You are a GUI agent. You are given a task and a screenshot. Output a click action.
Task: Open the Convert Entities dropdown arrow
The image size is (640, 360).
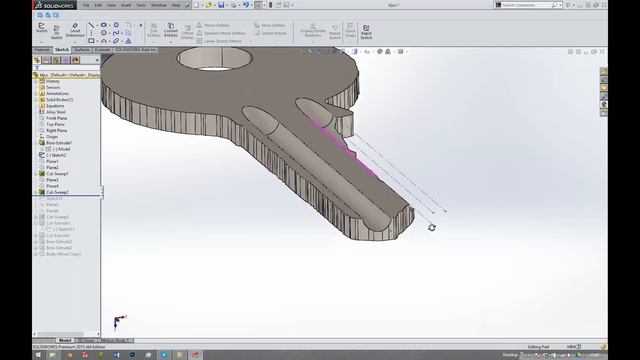[x=171, y=42]
